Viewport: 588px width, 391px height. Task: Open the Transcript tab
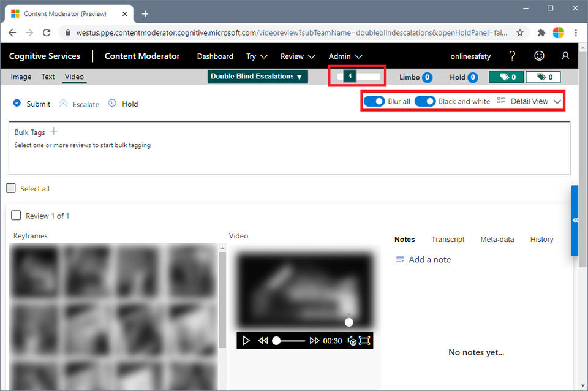click(448, 240)
